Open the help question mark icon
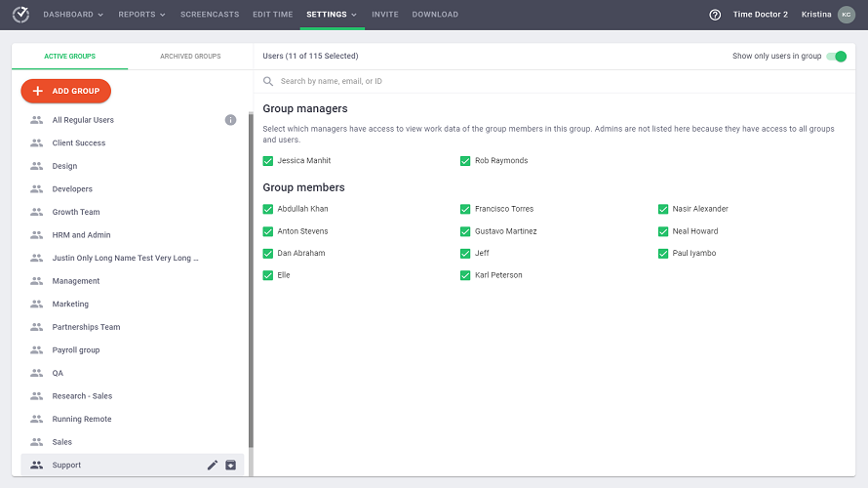The height and width of the screenshot is (488, 868). [x=715, y=15]
